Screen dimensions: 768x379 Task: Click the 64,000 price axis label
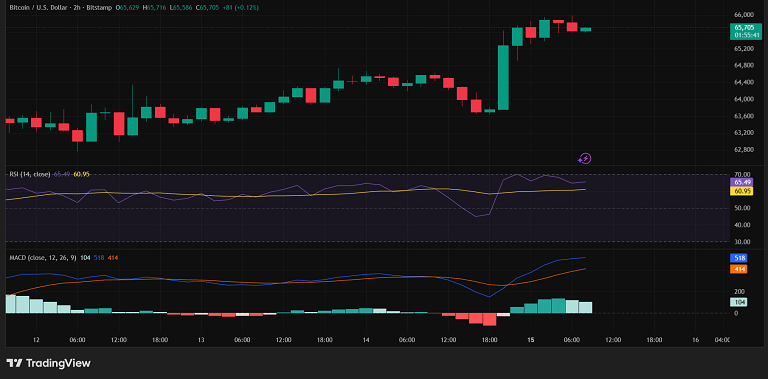(x=743, y=99)
